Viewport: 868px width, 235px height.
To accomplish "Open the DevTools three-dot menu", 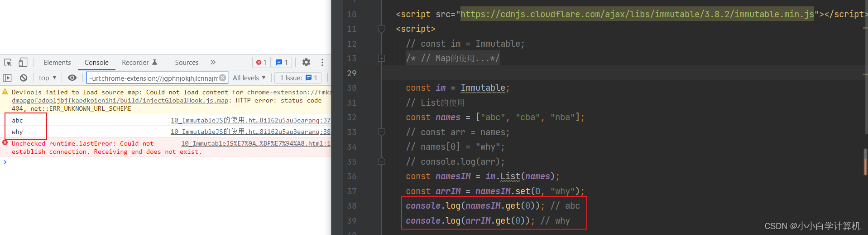I will click(x=322, y=62).
